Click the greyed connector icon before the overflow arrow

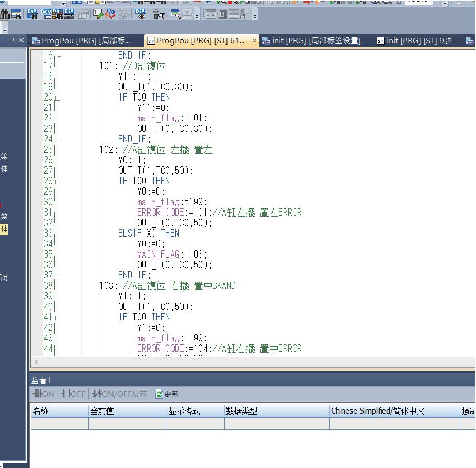click(187, 14)
